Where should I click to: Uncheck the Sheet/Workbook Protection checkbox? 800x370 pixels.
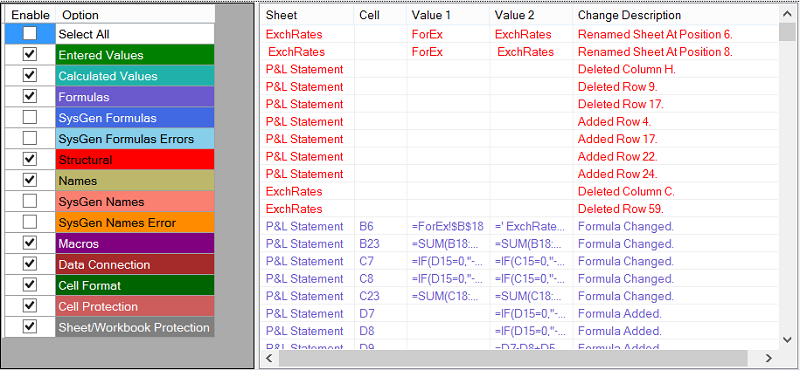coord(30,327)
